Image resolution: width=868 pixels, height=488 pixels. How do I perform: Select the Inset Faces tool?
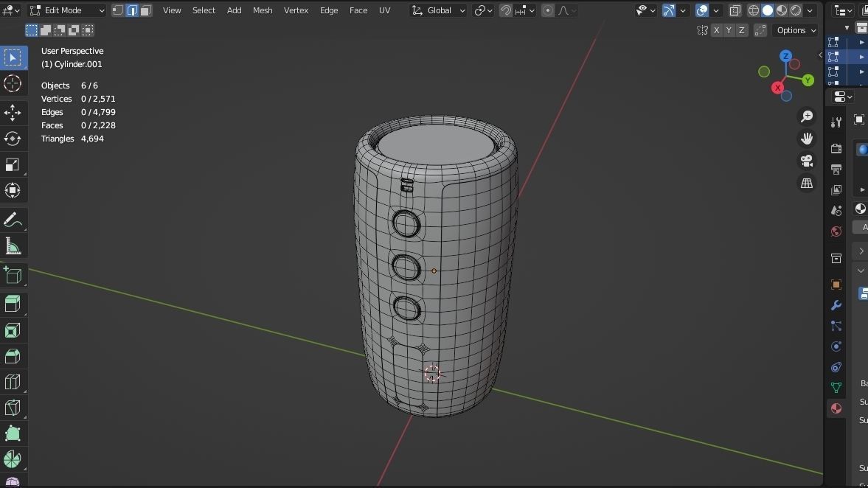pos(13,330)
